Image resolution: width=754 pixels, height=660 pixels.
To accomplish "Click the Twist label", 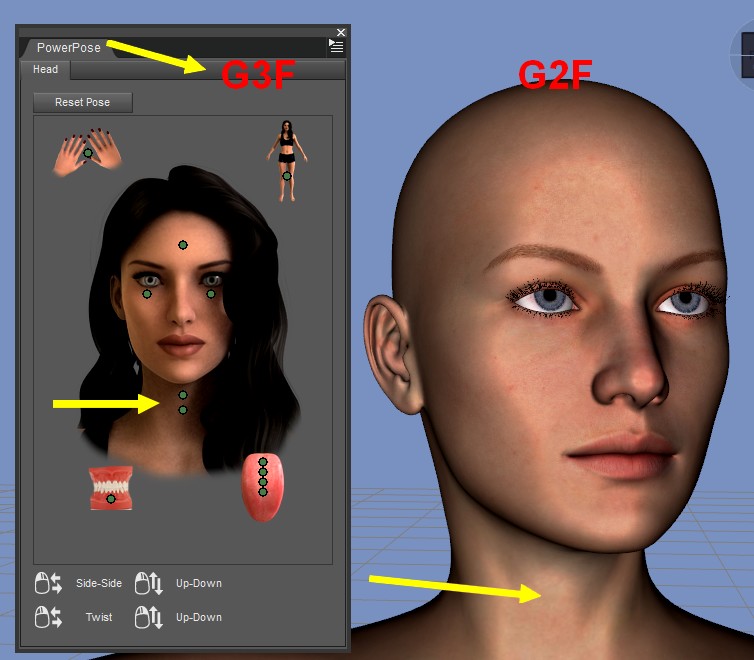I will tap(99, 617).
